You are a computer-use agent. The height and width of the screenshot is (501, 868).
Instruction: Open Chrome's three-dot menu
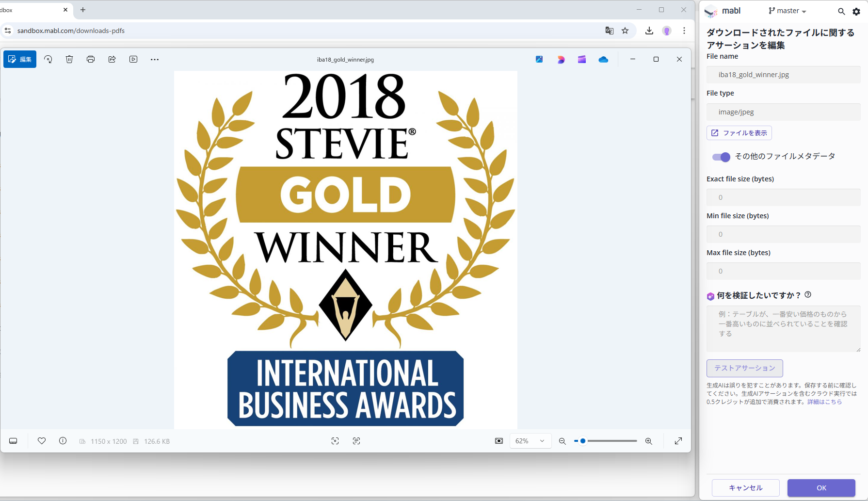(x=684, y=31)
